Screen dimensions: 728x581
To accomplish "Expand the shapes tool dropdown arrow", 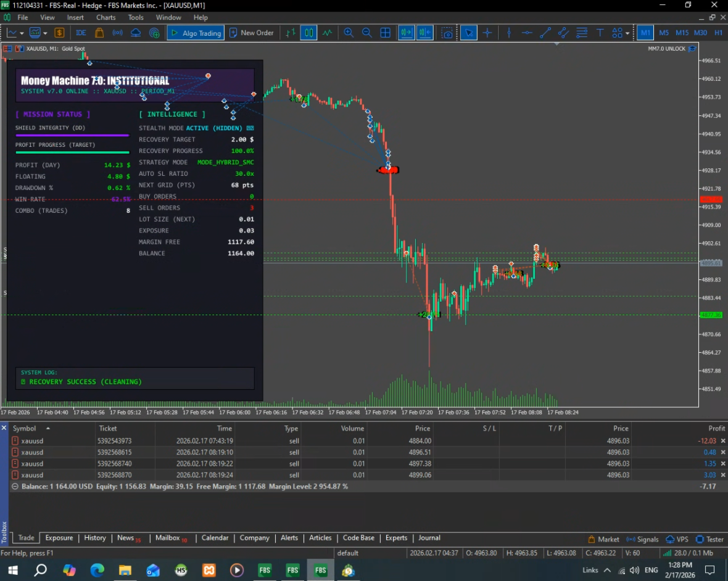I will pos(627,33).
